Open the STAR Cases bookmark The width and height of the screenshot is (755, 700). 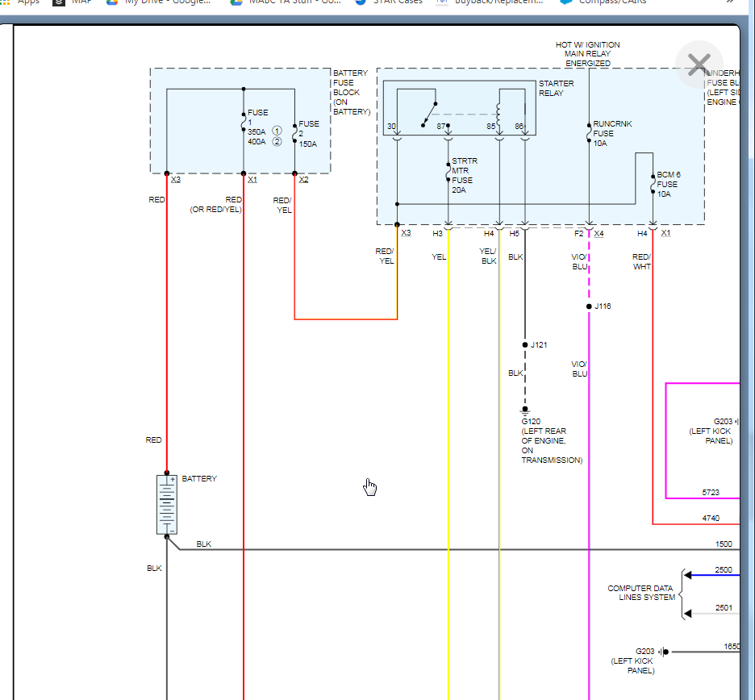click(389, 2)
